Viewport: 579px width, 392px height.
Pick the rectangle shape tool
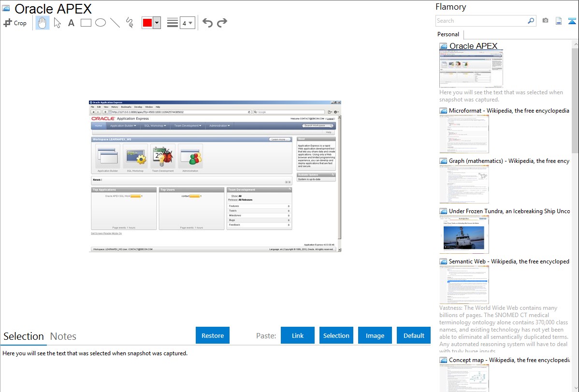tap(86, 23)
